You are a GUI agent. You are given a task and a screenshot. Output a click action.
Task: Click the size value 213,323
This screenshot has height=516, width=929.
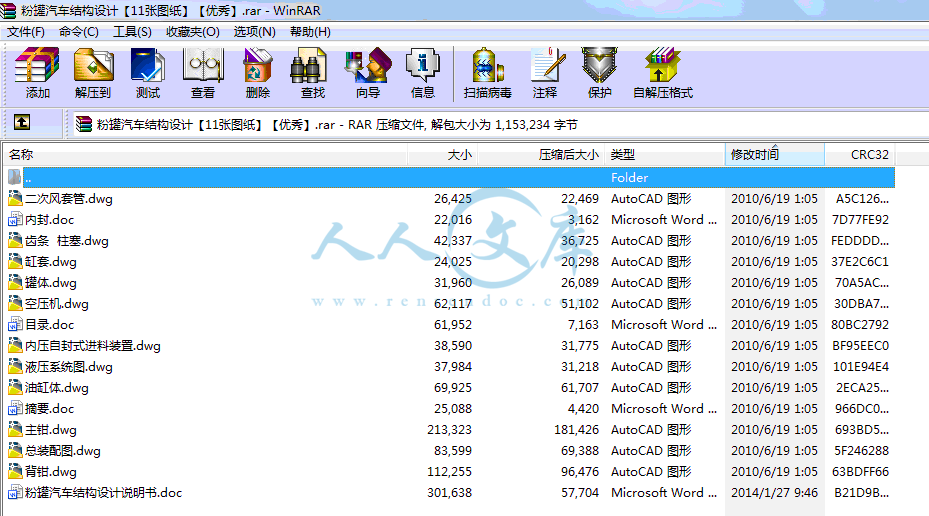449,430
